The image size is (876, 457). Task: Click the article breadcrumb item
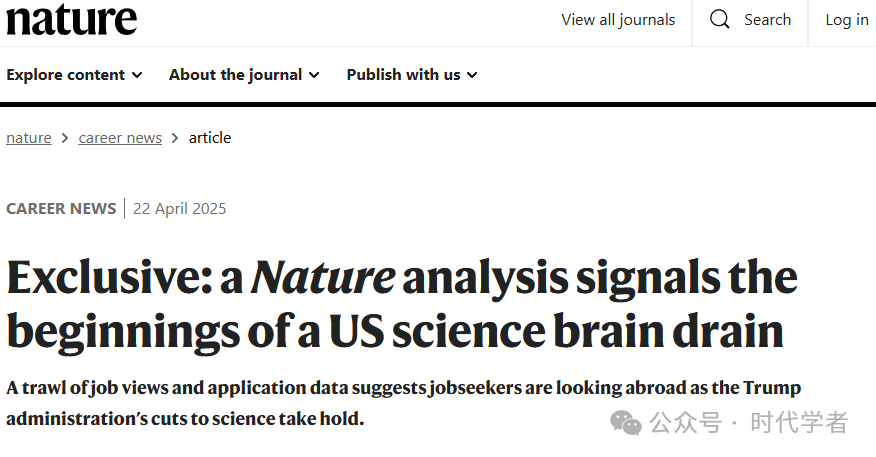210,138
